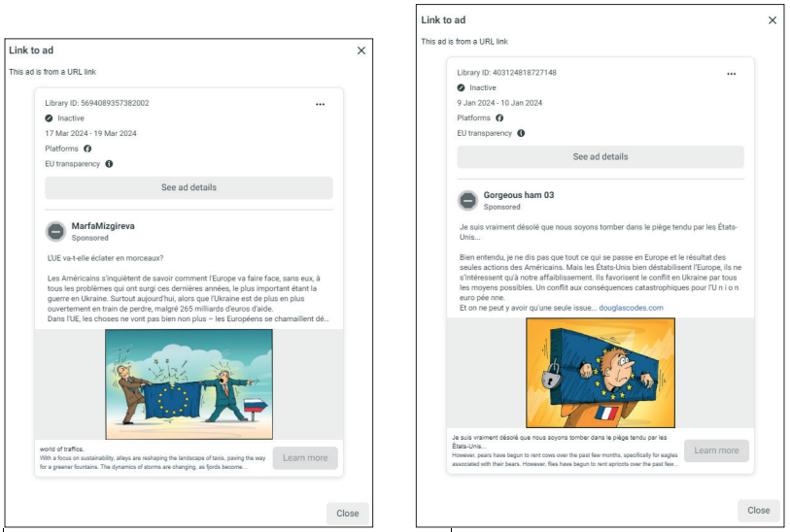Viewport: 790px width, 532px height.
Task: Open the three-dot menu for Library ID 403124818727148
Action: [731, 74]
